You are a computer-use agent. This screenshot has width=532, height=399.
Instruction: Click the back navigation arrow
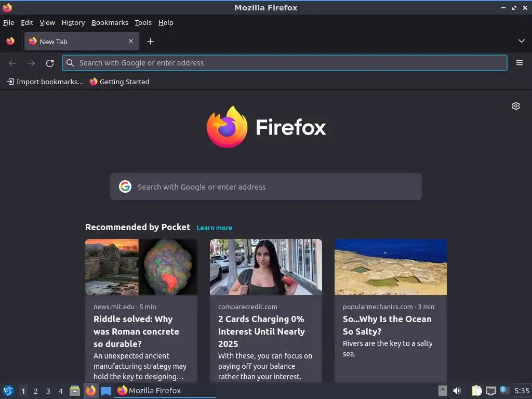point(12,63)
